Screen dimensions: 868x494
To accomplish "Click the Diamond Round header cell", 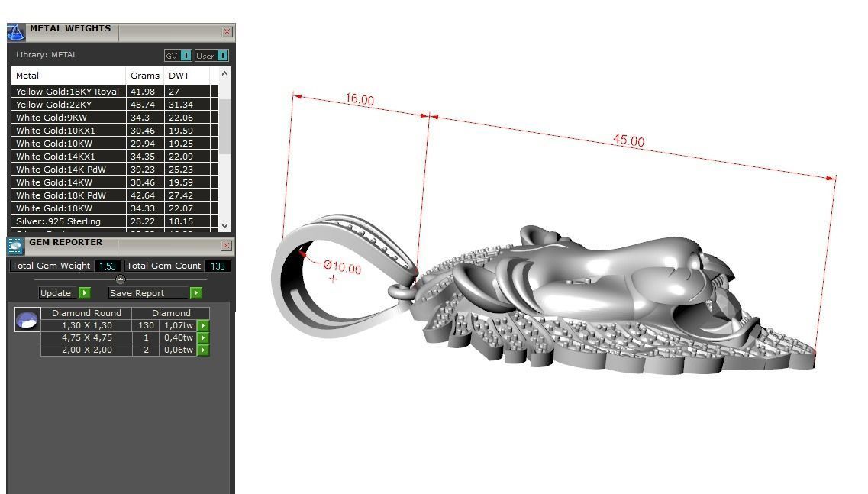I will [x=86, y=313].
